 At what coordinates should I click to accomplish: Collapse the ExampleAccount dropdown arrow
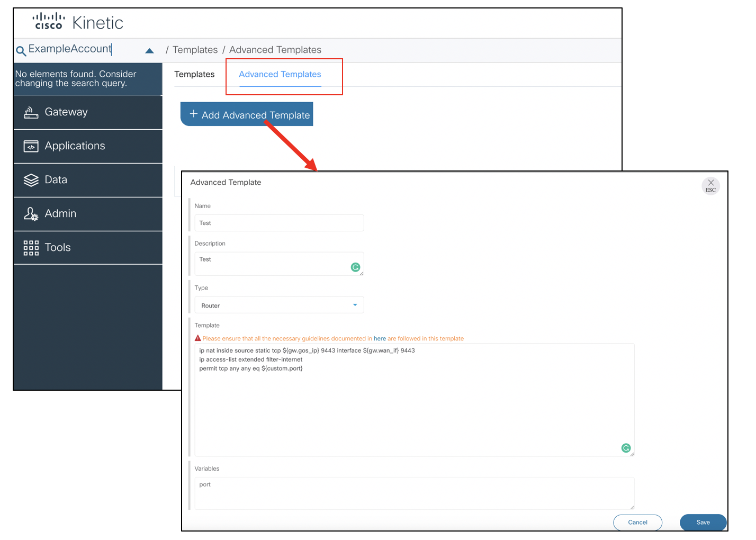click(x=149, y=51)
